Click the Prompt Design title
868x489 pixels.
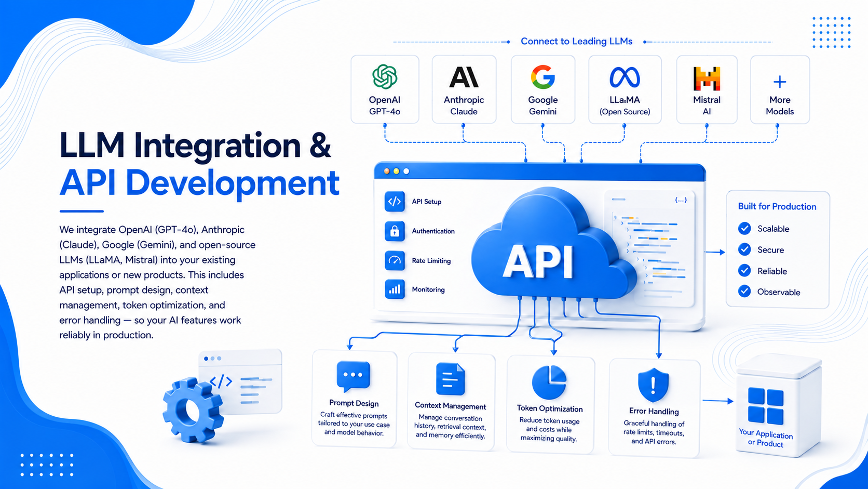[354, 403]
